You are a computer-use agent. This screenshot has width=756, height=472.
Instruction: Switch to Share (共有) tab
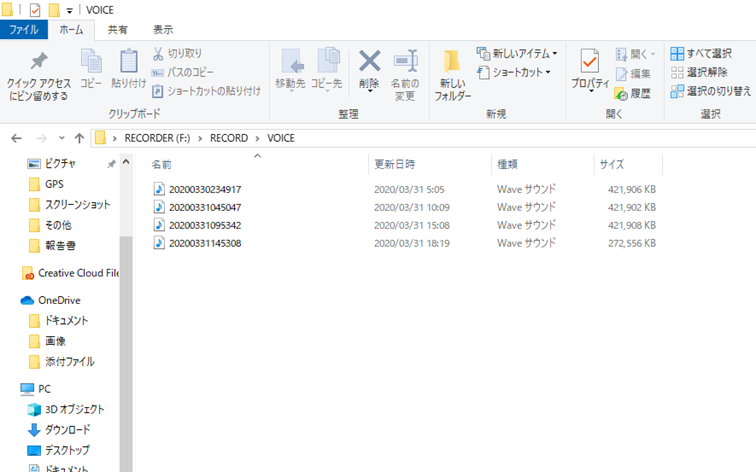[118, 29]
